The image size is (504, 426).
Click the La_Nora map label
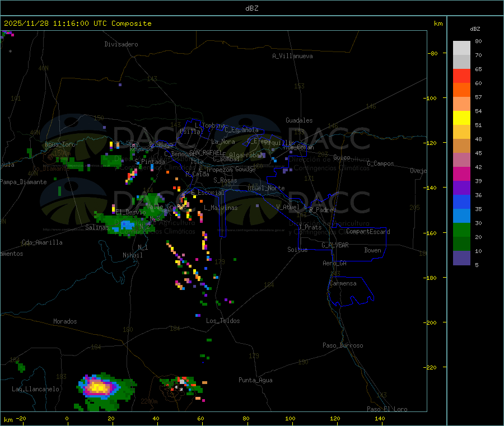pos(223,142)
